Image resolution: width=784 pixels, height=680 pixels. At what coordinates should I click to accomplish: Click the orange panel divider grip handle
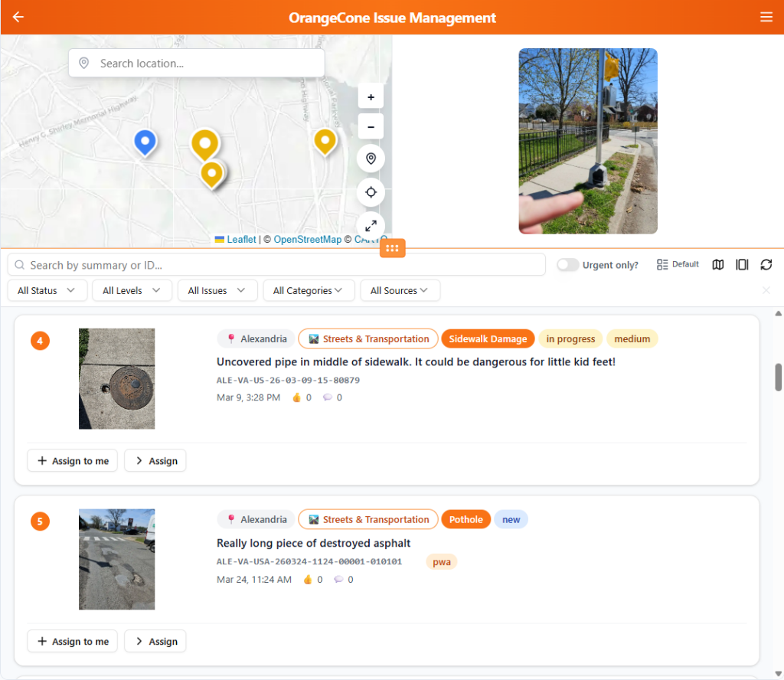(x=392, y=248)
